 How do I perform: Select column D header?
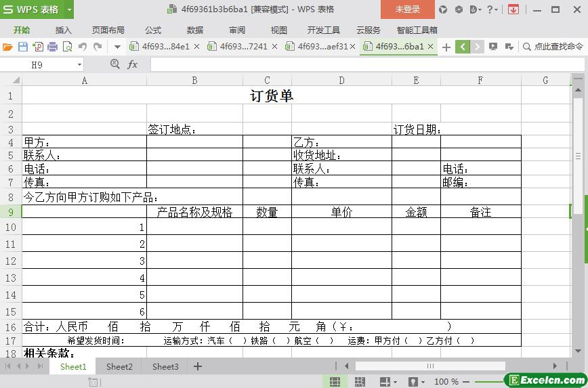tap(341, 80)
